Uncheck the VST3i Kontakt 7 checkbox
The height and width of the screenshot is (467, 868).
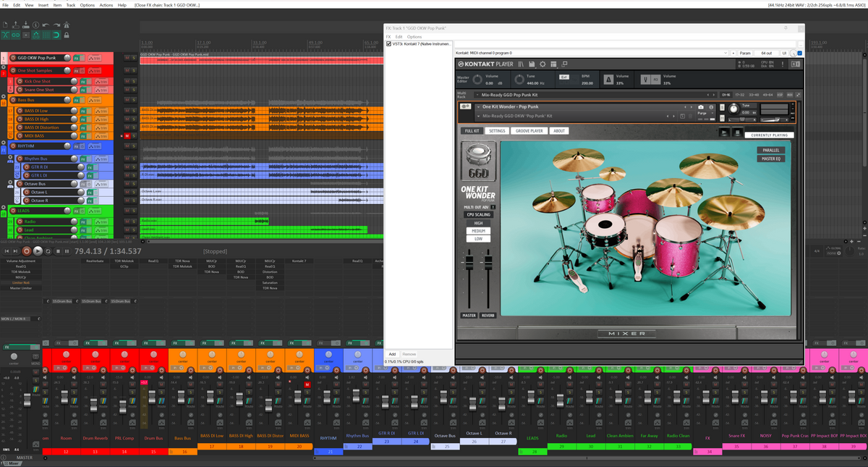(389, 43)
